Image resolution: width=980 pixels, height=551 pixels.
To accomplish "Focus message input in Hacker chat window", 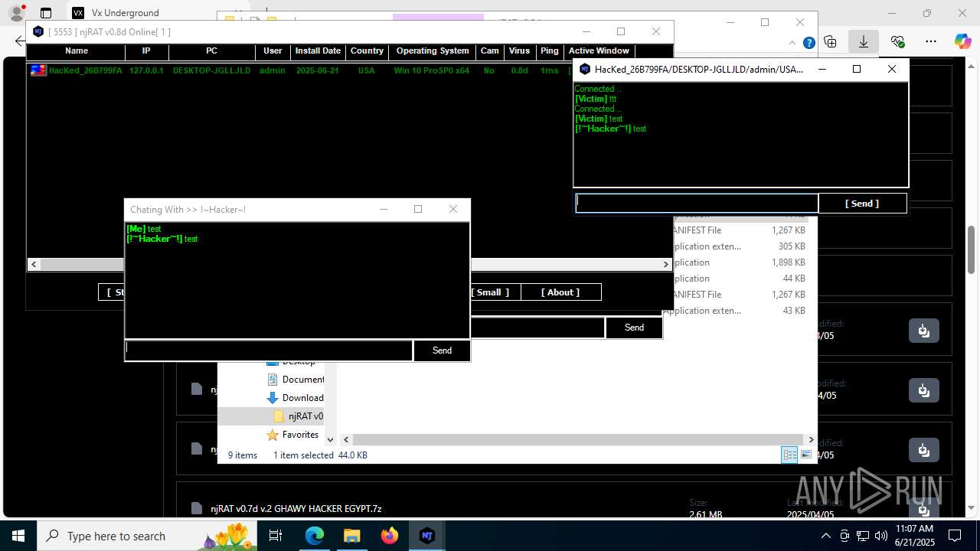I will pos(269,350).
